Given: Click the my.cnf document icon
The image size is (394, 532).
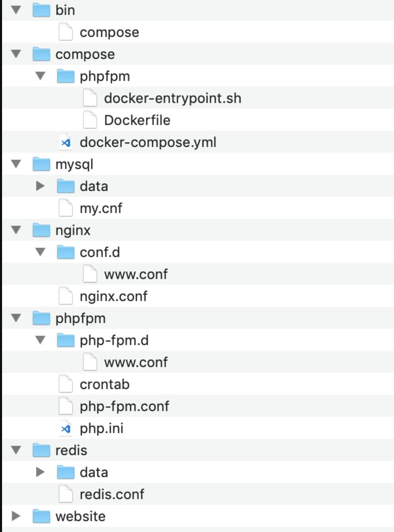Looking at the screenshot, I should 65,208.
